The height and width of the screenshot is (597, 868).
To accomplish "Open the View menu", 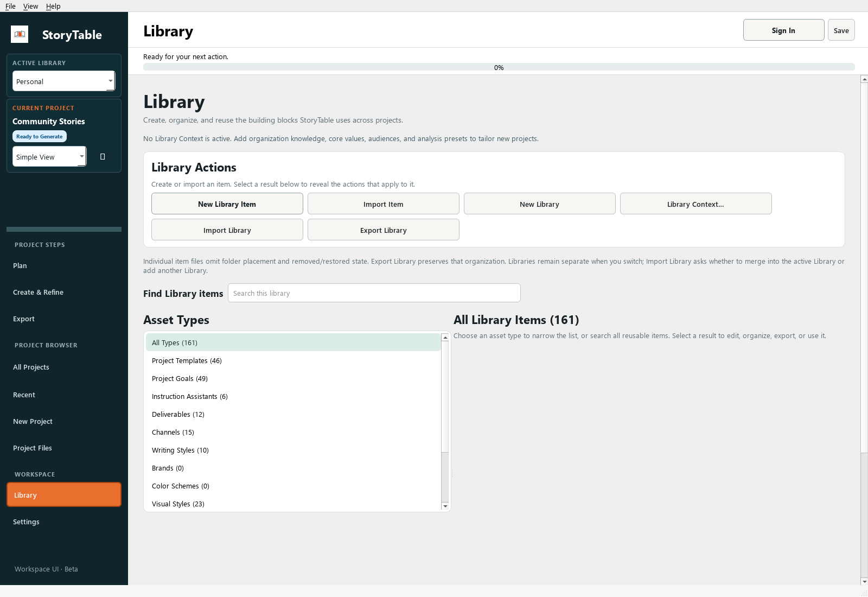I will coord(30,6).
